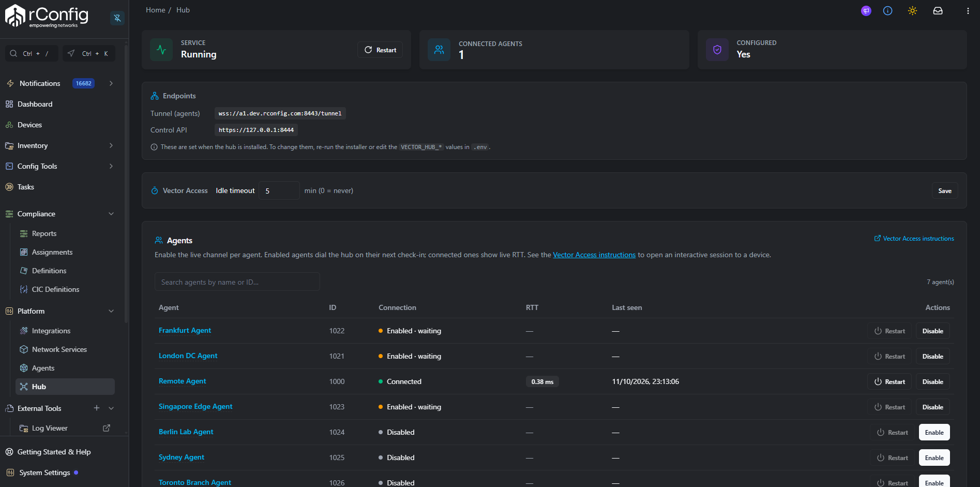The height and width of the screenshot is (487, 980).
Task: Collapse the External Tools chevron
Action: [x=111, y=408]
